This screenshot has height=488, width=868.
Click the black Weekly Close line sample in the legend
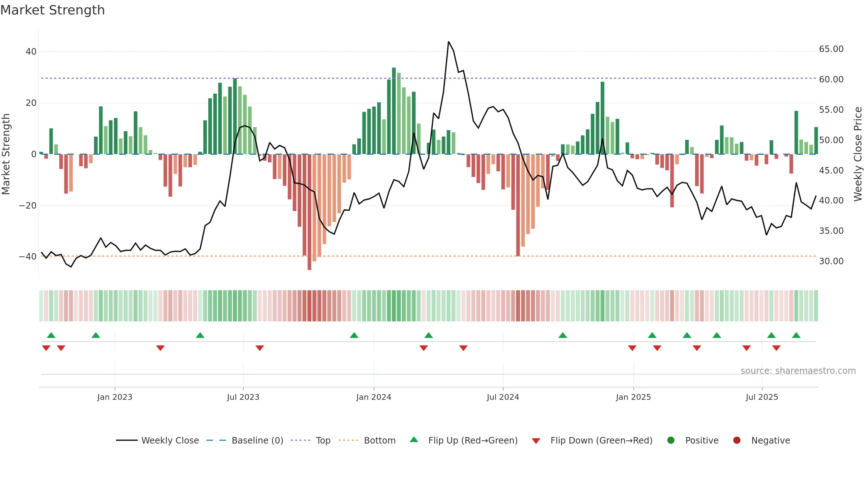point(127,440)
